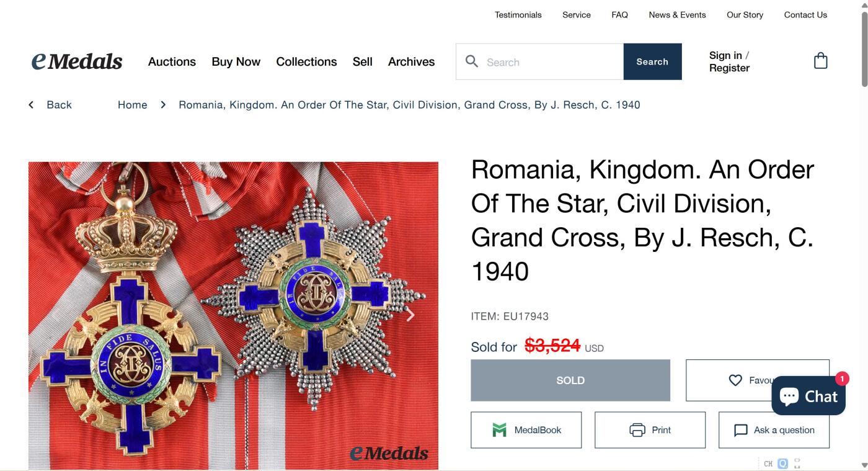Click the Sign in / Register link
The width and height of the screenshot is (868, 471).
coord(729,61)
